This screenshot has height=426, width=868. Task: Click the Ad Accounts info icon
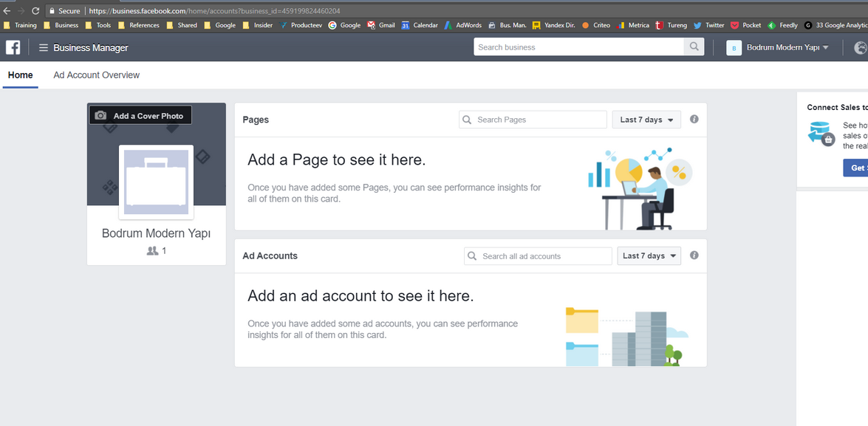tap(694, 255)
